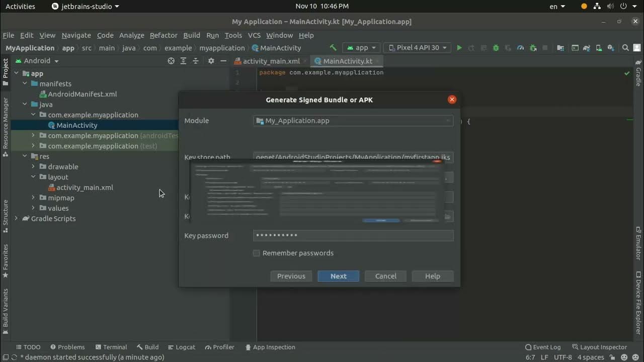Collapse the res folder node

click(25, 156)
